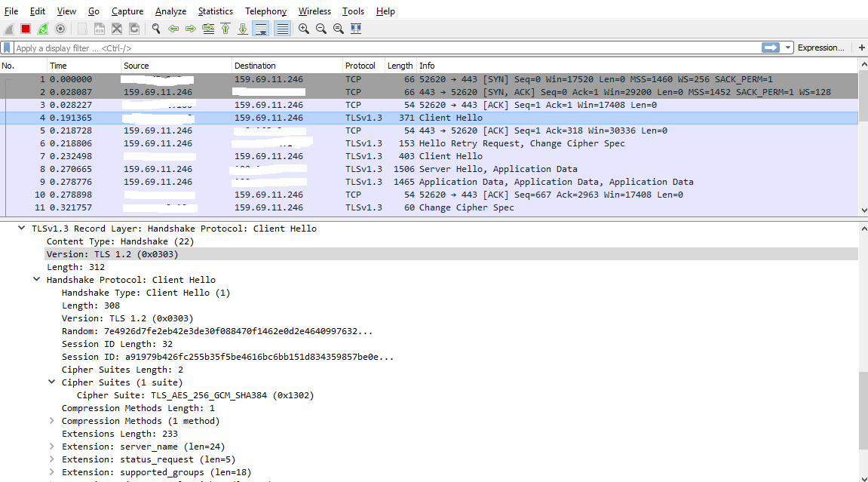Restart the current capture
The width and height of the screenshot is (868, 482).
(43, 29)
